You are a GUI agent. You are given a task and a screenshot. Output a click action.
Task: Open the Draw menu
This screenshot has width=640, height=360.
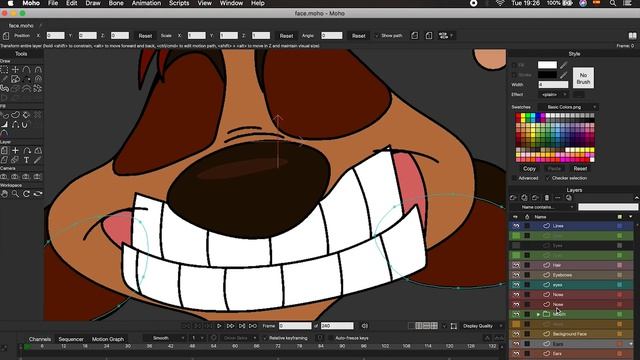[x=93, y=3]
